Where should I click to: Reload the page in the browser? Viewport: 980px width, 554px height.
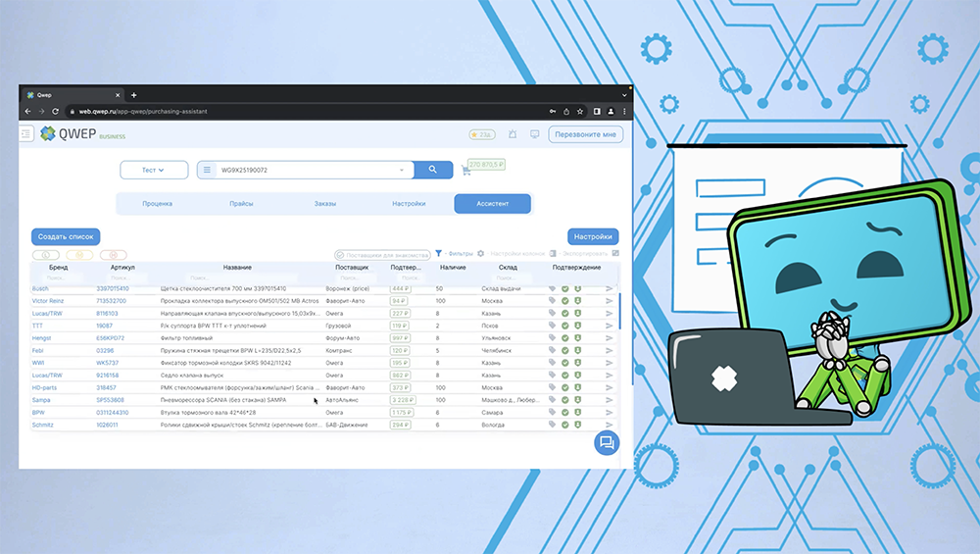[x=55, y=112]
